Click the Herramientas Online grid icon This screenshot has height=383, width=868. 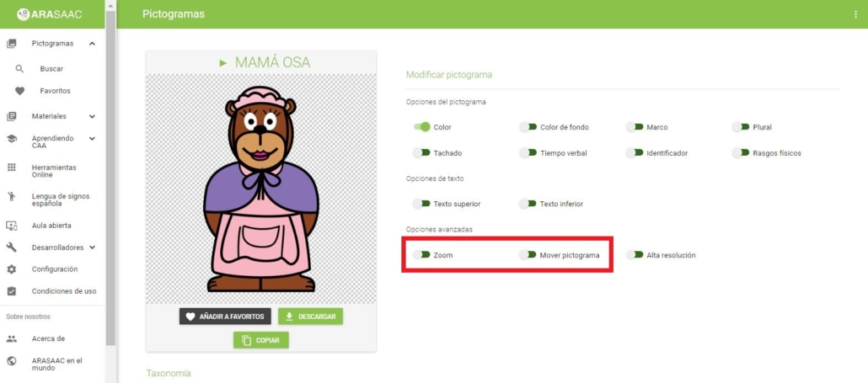point(12,168)
